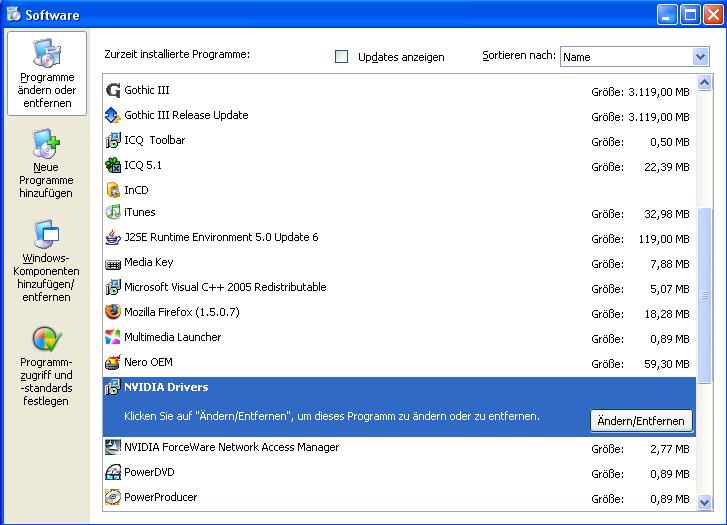Click the Software title bar icon
Screen dimensions: 727x525
click(14, 14)
